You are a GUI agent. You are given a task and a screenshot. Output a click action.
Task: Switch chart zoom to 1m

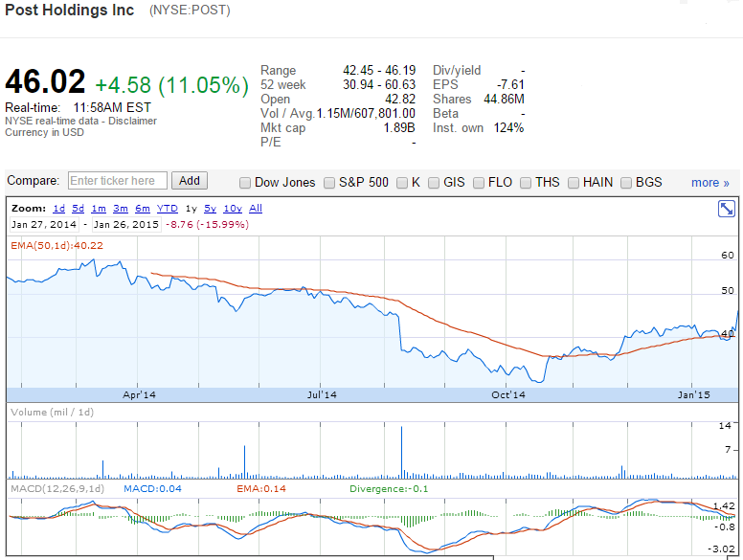click(x=99, y=209)
